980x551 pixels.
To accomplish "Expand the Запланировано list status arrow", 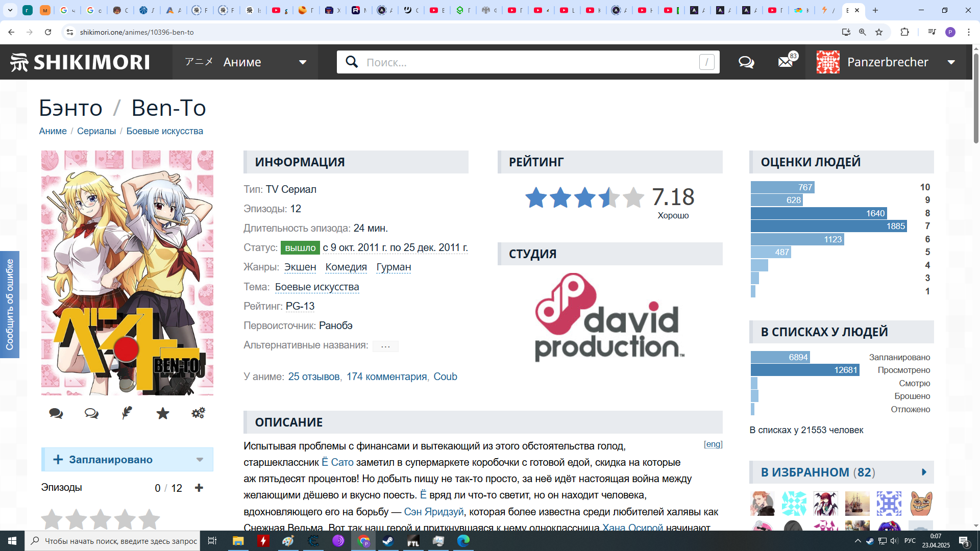I will pos(200,460).
